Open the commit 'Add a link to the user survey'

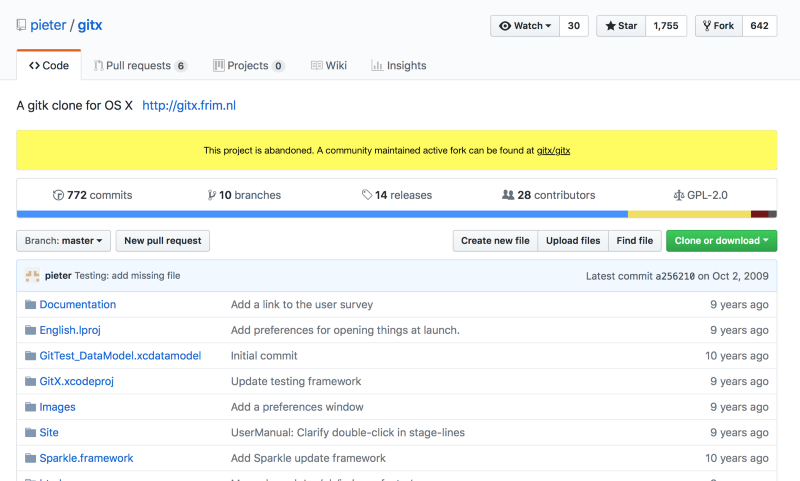[302, 305]
